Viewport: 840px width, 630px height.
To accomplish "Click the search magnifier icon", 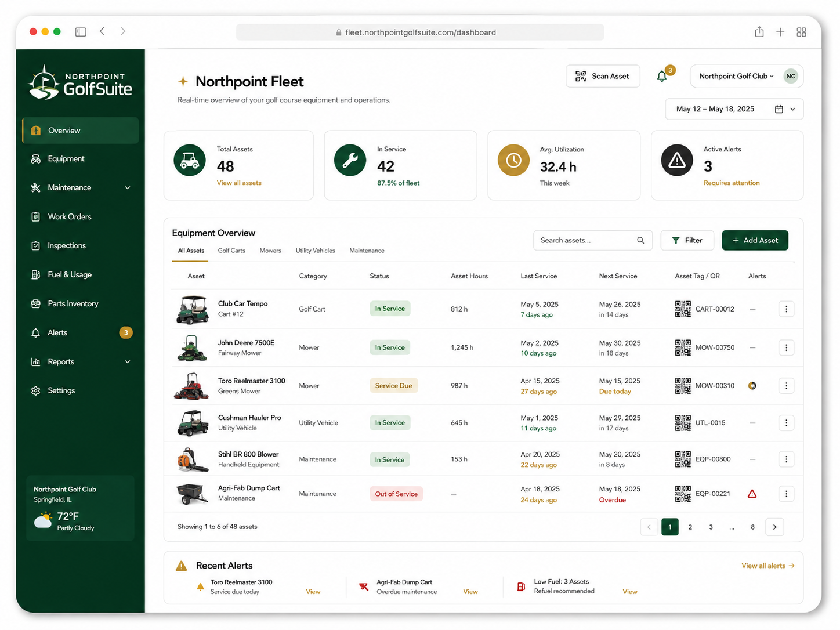I will click(x=640, y=240).
